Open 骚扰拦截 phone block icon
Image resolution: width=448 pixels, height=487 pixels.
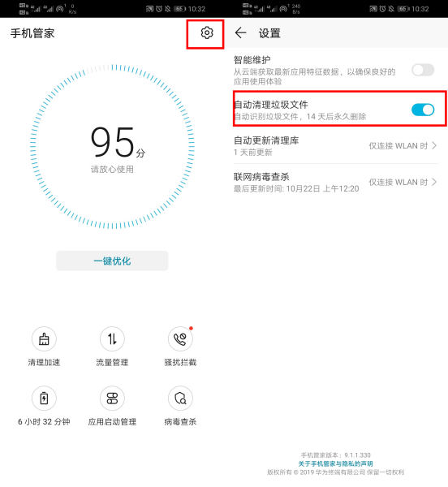[180, 338]
